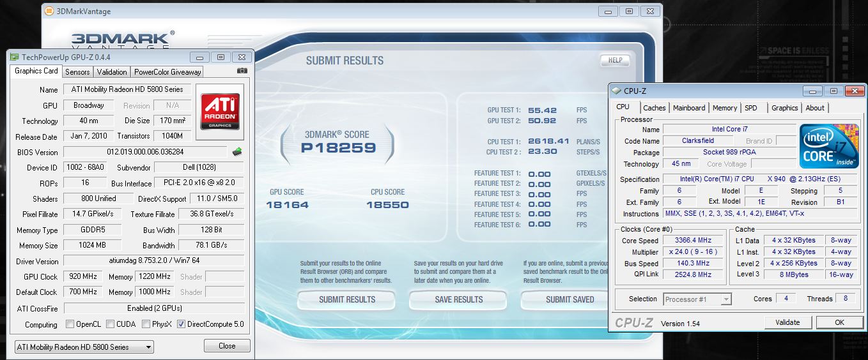Enable the OpenCL checkbox
Screen dimensions: 868x360
click(x=70, y=324)
